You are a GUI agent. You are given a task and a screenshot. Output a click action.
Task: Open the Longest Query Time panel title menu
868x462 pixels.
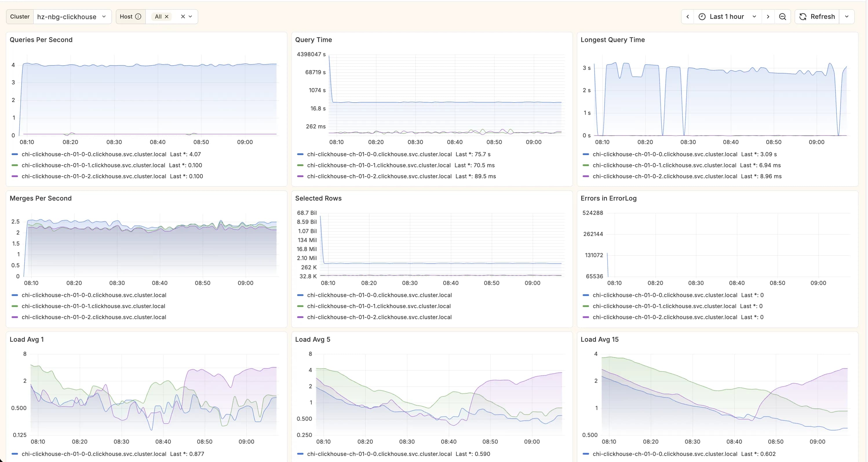coord(612,39)
